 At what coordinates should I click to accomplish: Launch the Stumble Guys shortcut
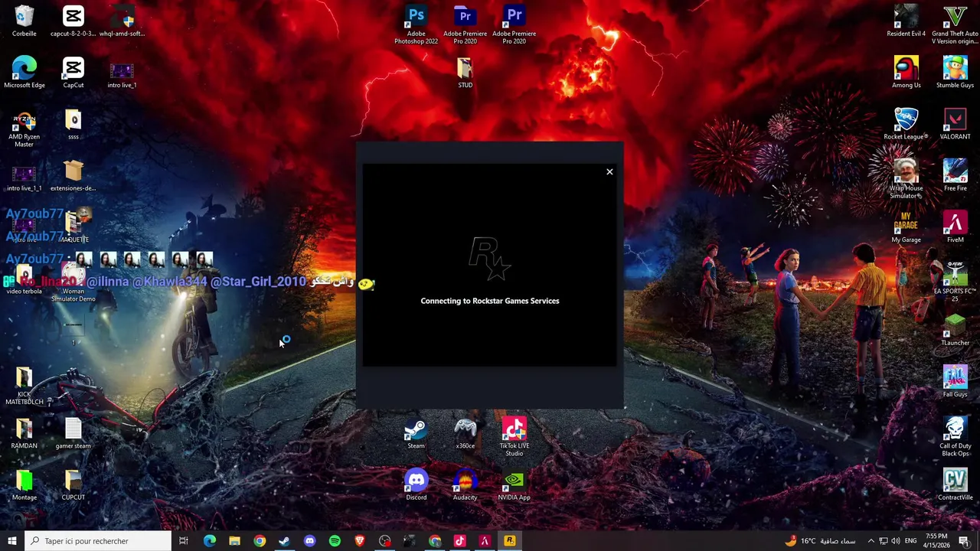pyautogui.click(x=955, y=73)
